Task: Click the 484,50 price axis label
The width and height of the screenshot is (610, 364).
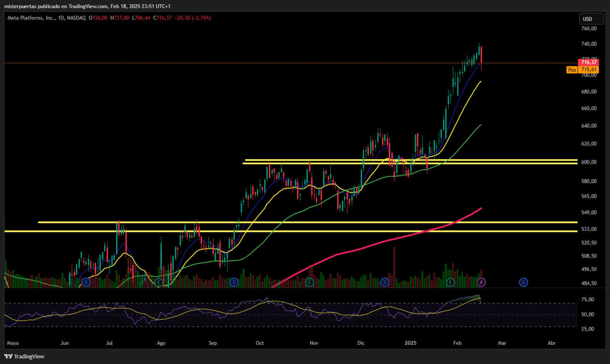Action: (590, 283)
